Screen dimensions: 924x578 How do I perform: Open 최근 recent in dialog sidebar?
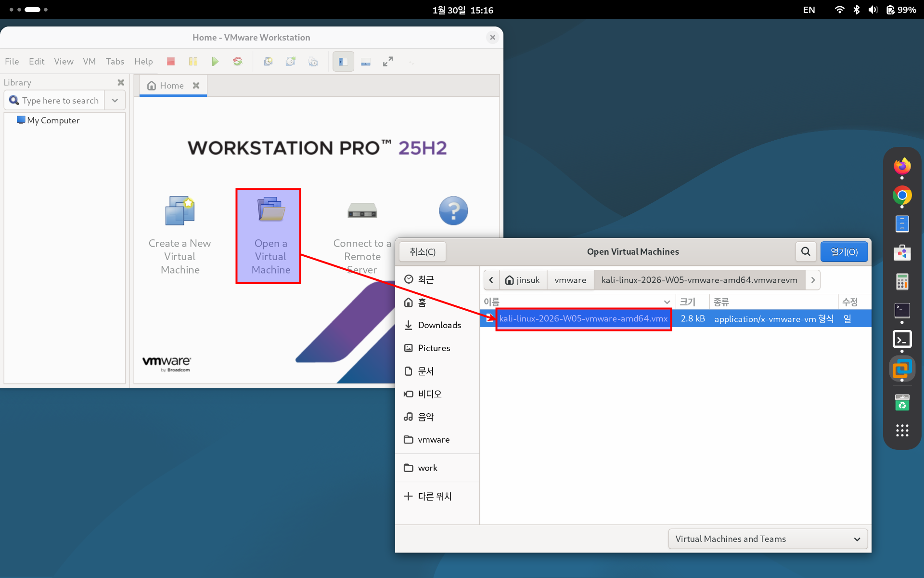click(437, 279)
